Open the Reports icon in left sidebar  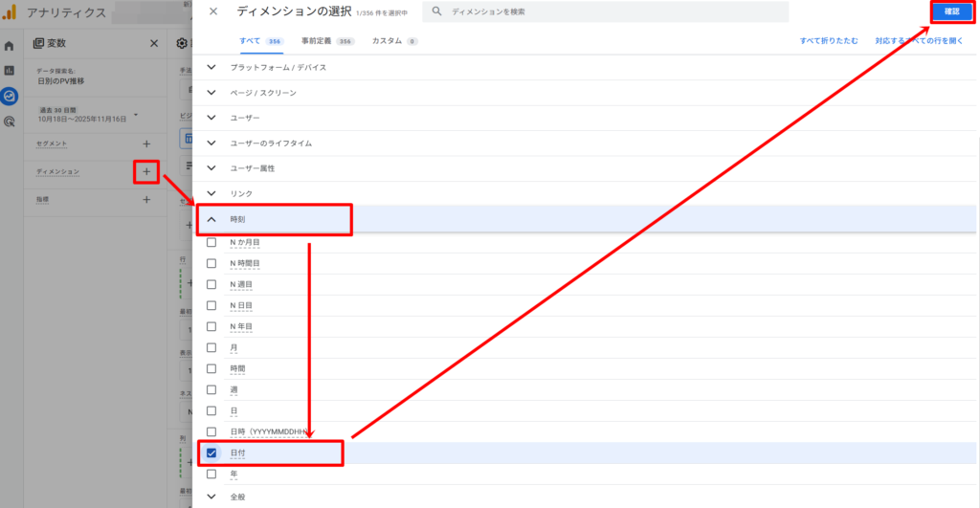(x=9, y=71)
